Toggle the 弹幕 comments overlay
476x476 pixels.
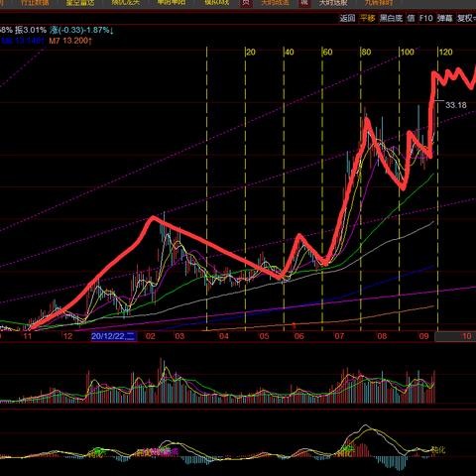coord(444,18)
